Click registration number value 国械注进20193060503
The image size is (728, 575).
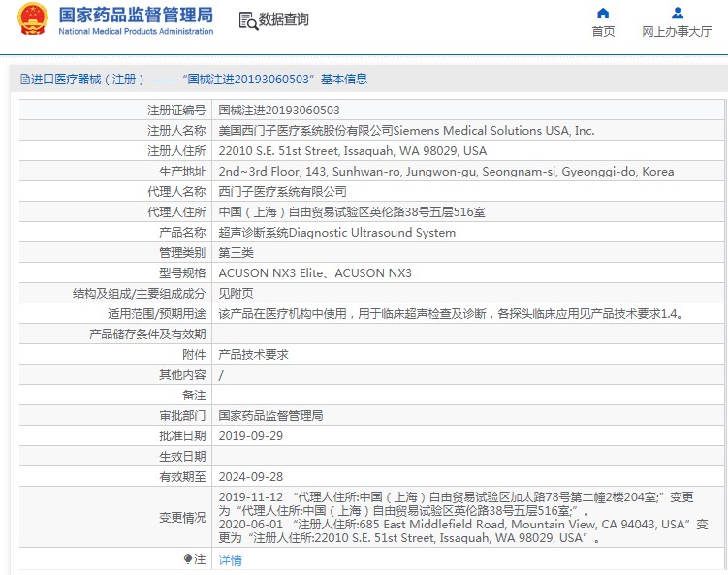279,111
